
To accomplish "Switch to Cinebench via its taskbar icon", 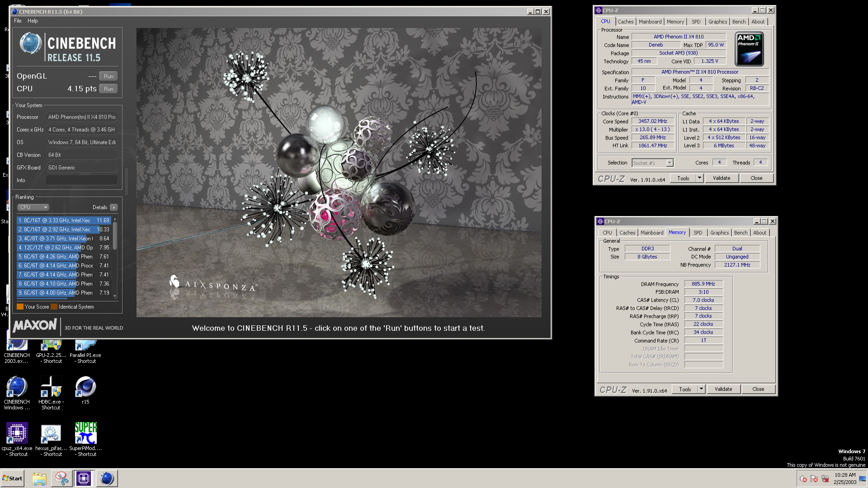I will click(x=107, y=479).
